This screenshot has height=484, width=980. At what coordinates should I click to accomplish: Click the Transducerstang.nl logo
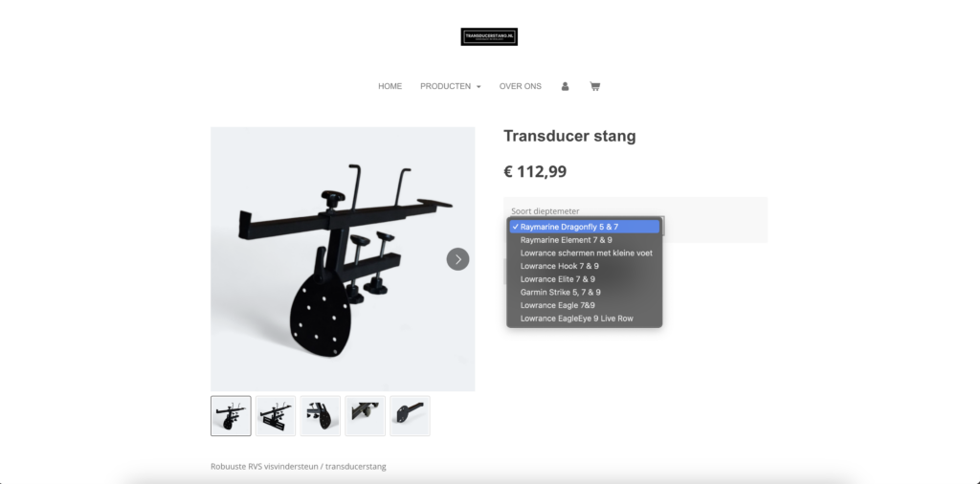point(489,37)
